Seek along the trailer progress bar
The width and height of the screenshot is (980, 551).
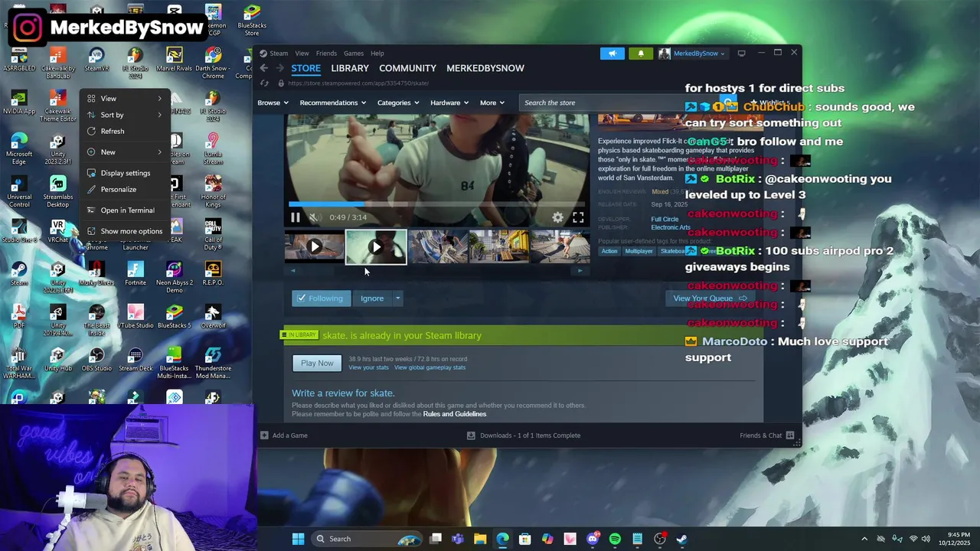[x=437, y=204]
